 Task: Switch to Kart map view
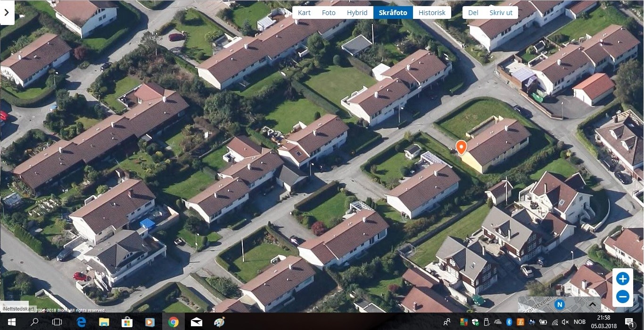point(304,13)
